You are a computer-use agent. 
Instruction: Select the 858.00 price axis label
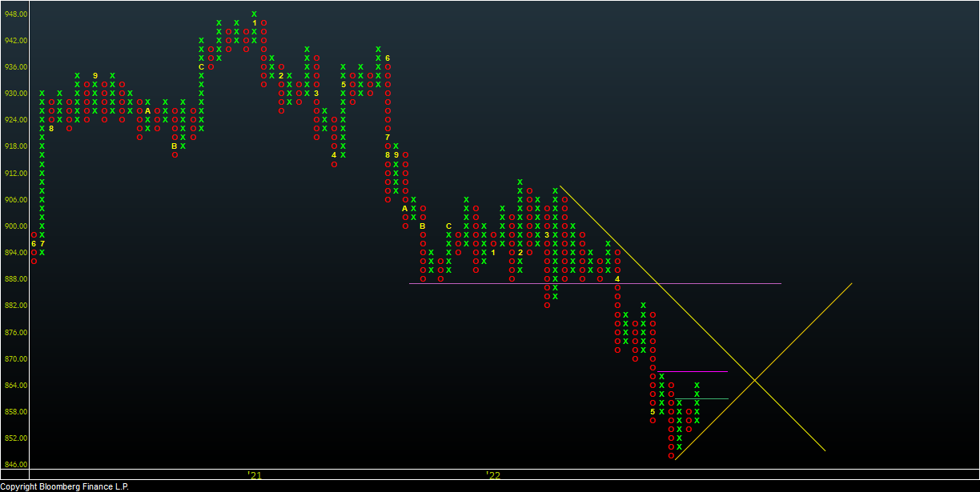point(17,412)
